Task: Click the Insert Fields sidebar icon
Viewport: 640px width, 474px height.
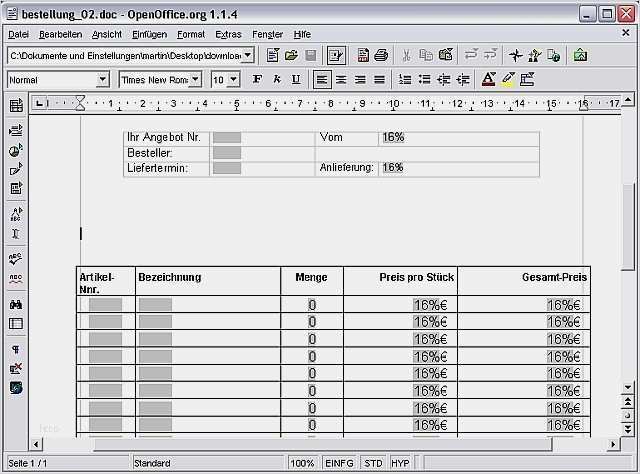Action: [16, 130]
